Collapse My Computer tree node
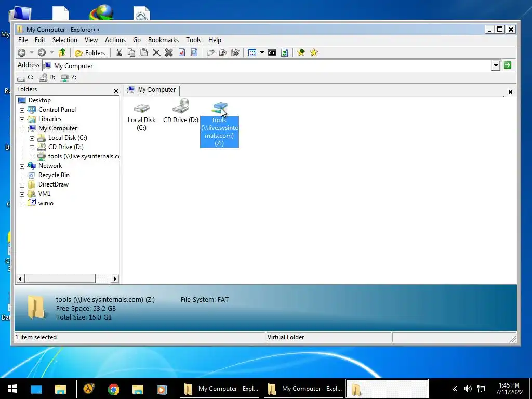The width and height of the screenshot is (532, 399). pos(22,129)
